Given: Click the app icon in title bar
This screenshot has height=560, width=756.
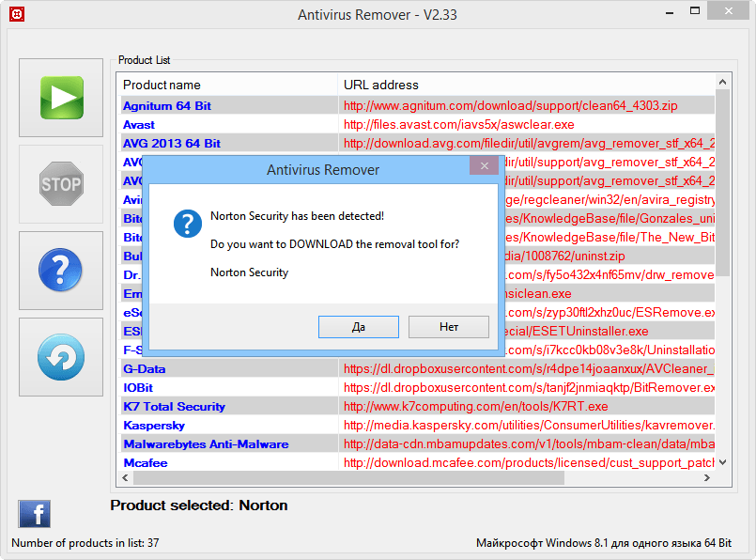Looking at the screenshot, I should (x=17, y=14).
